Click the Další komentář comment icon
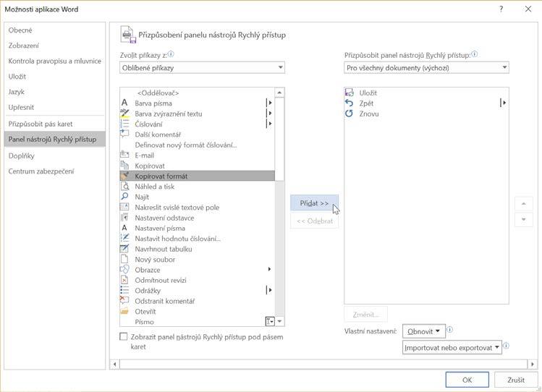The height and width of the screenshot is (392, 542). 124,134
